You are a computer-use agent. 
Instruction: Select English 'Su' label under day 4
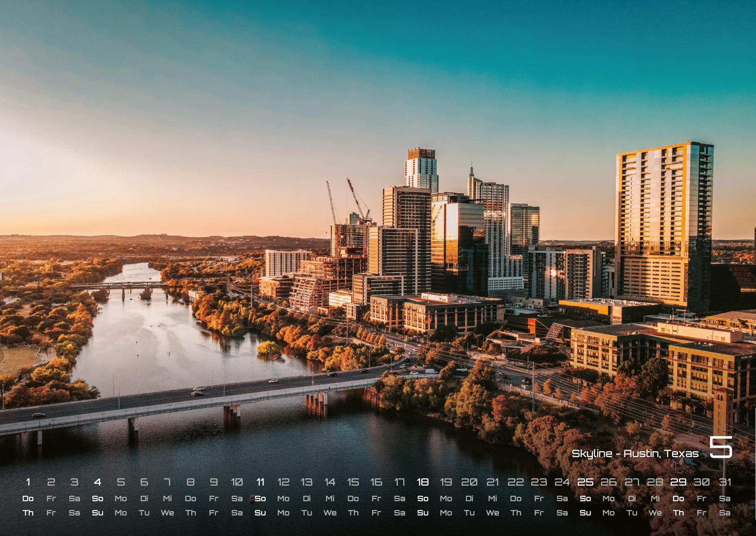click(x=98, y=513)
